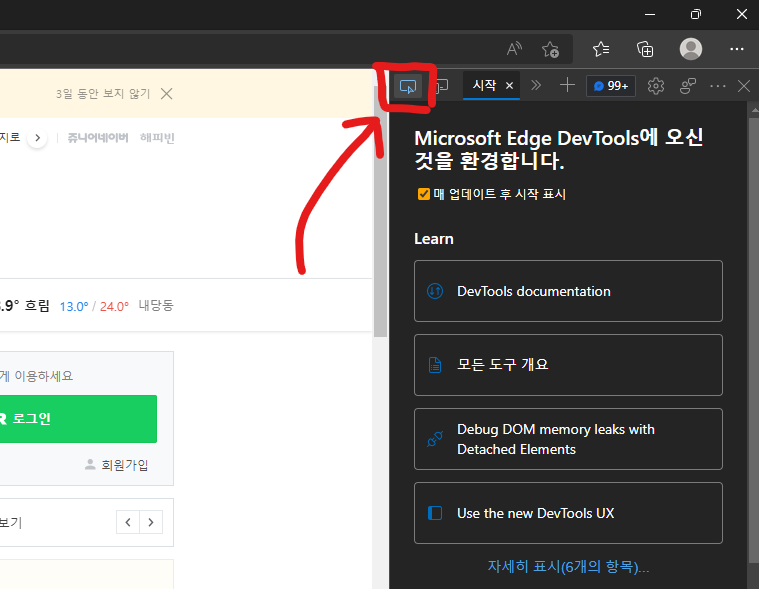Open the user profile avatar
The height and width of the screenshot is (589, 759).
click(691, 49)
